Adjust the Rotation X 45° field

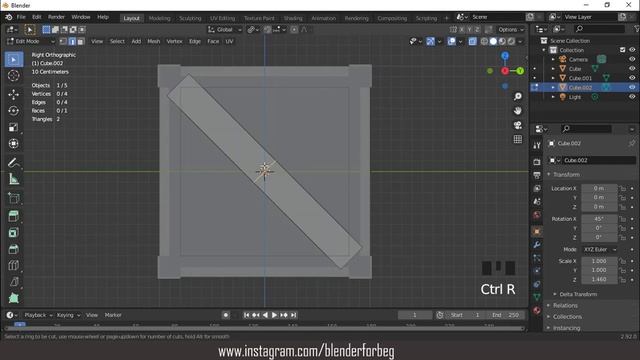pos(599,219)
